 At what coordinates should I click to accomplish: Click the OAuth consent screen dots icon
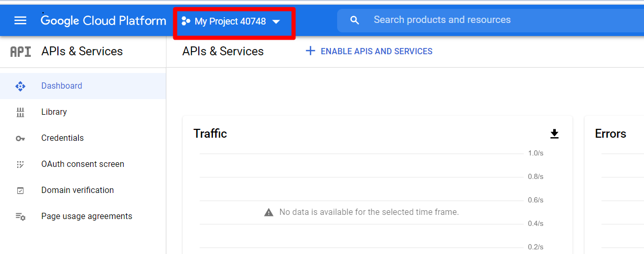point(20,164)
